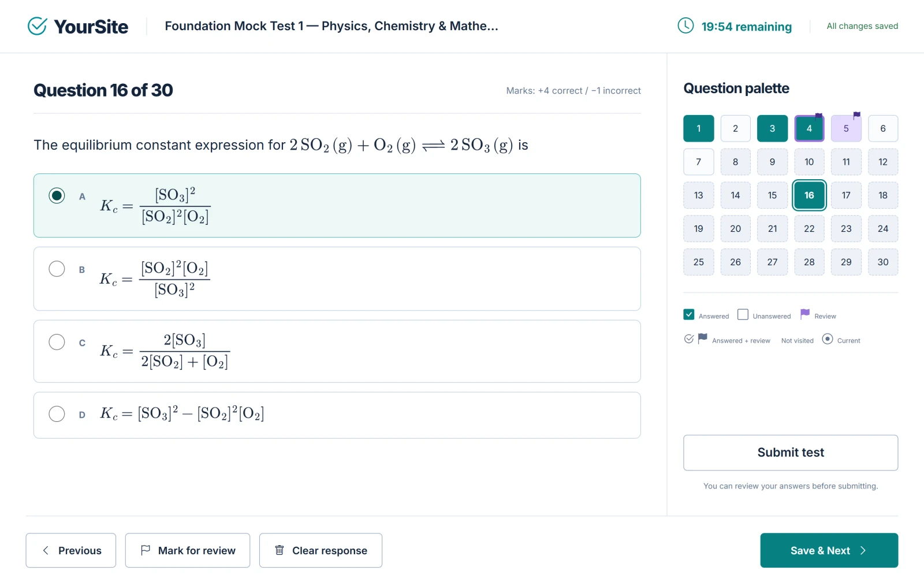This screenshot has height=578, width=924.
Task: Click the YourSite brand name
Action: [x=91, y=27]
